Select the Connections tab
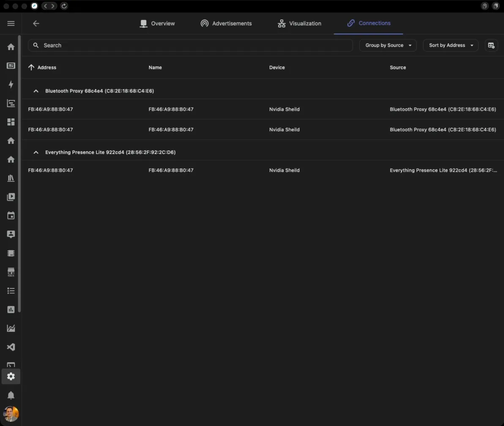 click(x=368, y=23)
